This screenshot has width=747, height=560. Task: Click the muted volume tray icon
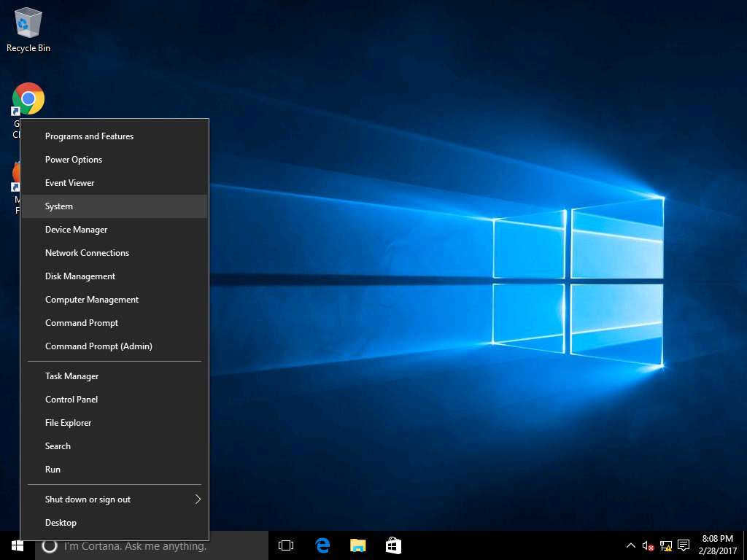[648, 545]
